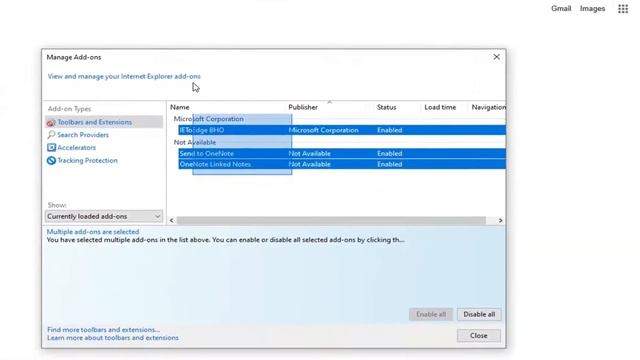Click the Toolbars and Extensions gear icon
This screenshot has width=640, height=360.
tap(51, 122)
